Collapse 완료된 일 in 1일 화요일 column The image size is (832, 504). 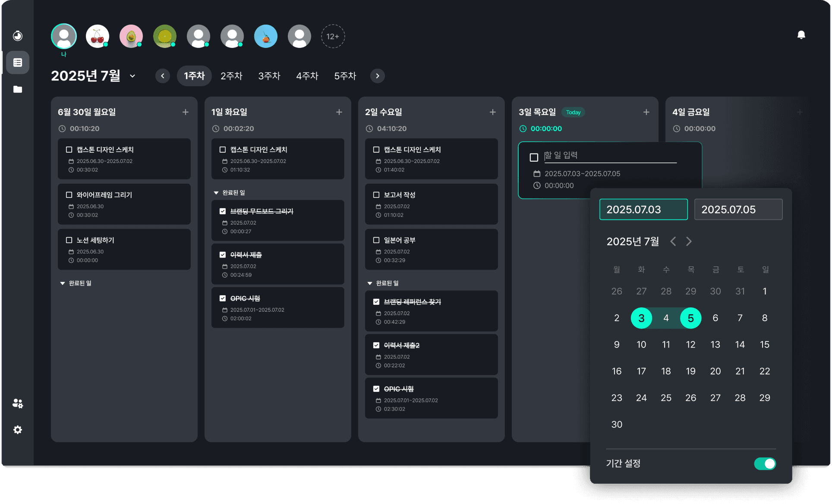[x=216, y=193]
